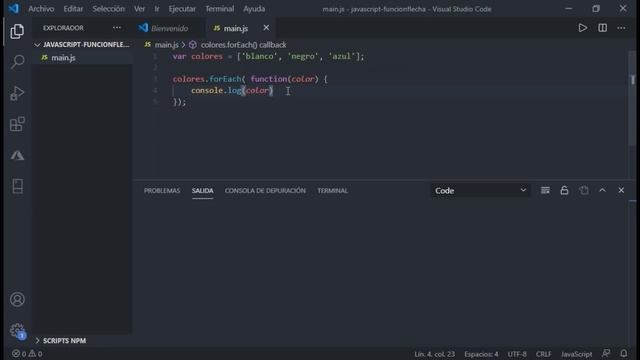Expand the SCRIPTS NPM section

pyautogui.click(x=60, y=340)
